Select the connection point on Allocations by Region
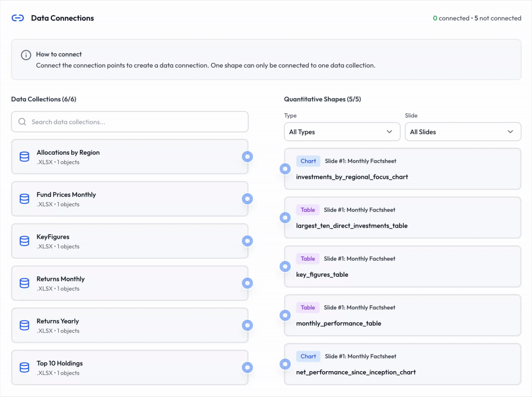The image size is (532, 397). click(247, 156)
